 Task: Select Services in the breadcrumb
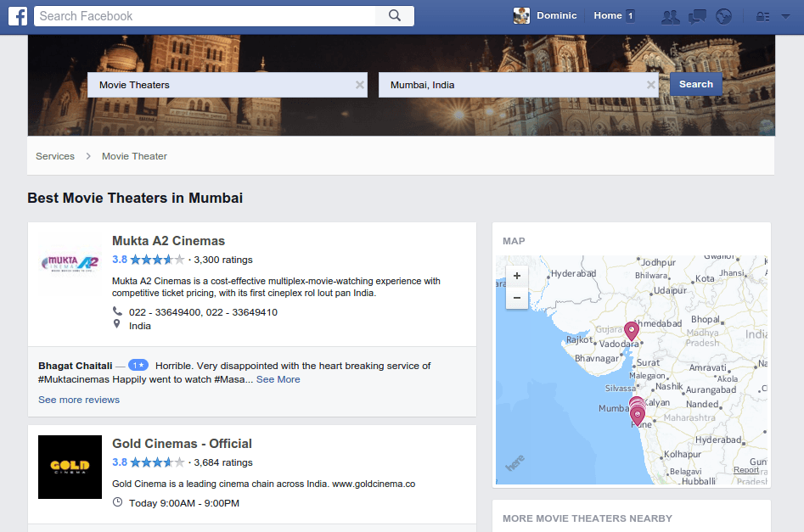pyautogui.click(x=54, y=155)
